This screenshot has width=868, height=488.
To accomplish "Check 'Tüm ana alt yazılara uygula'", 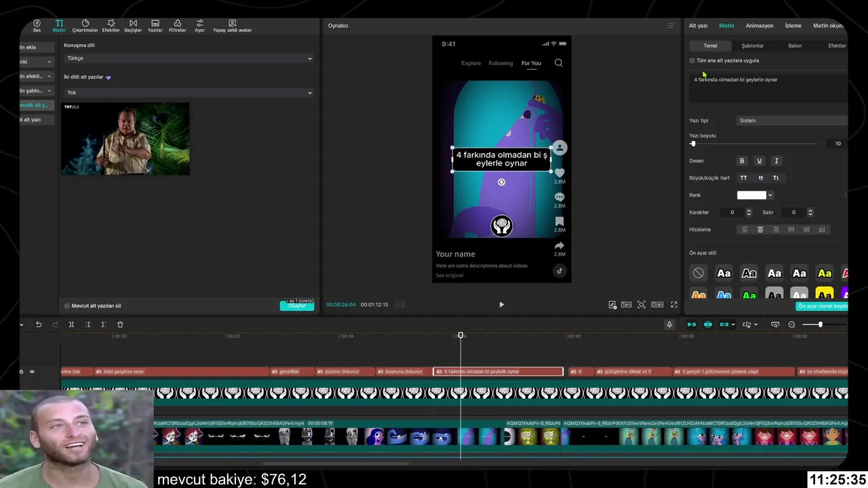I will [692, 60].
